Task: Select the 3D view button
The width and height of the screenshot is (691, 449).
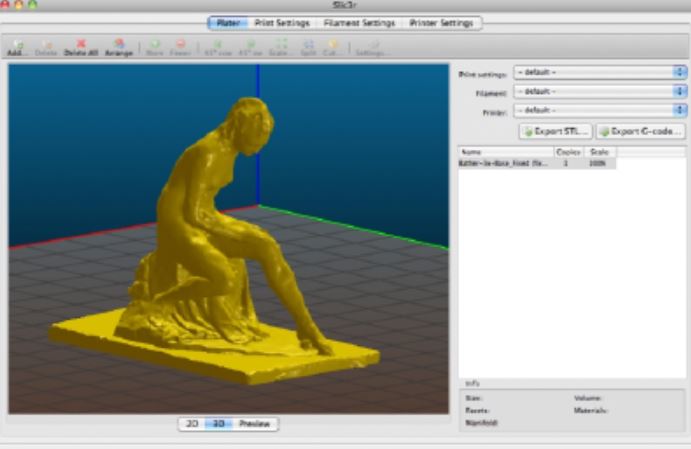Action: (x=219, y=424)
